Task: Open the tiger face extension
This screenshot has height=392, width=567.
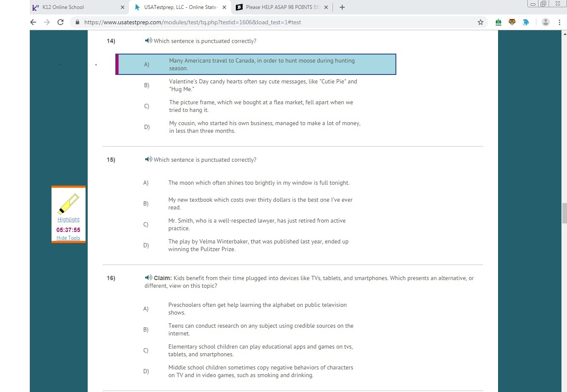Action: [x=512, y=22]
